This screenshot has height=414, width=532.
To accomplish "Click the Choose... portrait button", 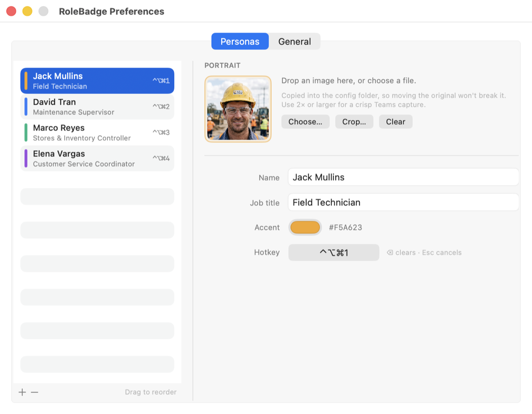I will 305,122.
